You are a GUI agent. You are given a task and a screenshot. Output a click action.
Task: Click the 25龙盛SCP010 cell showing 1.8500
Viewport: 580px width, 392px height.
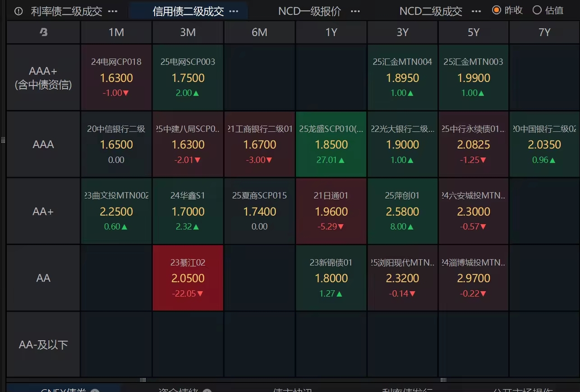click(331, 144)
